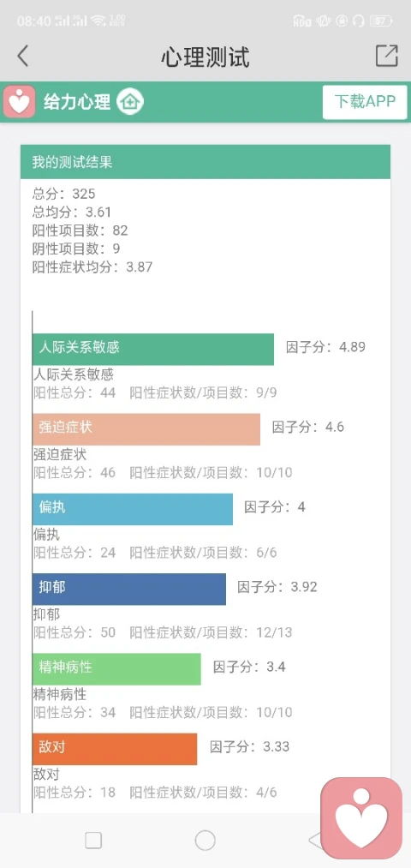Click the 因子分：4.89 label
The height and width of the screenshot is (868, 411).
point(326,348)
